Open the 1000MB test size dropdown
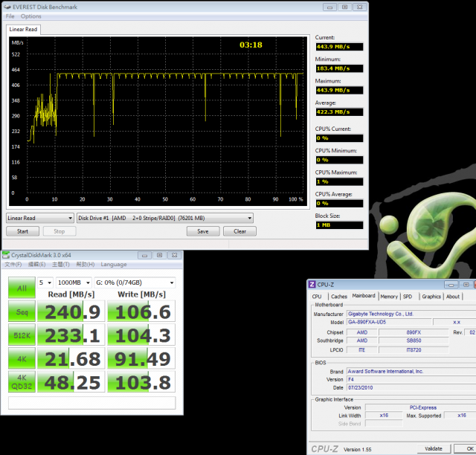This screenshot has height=455, width=476. click(x=74, y=283)
